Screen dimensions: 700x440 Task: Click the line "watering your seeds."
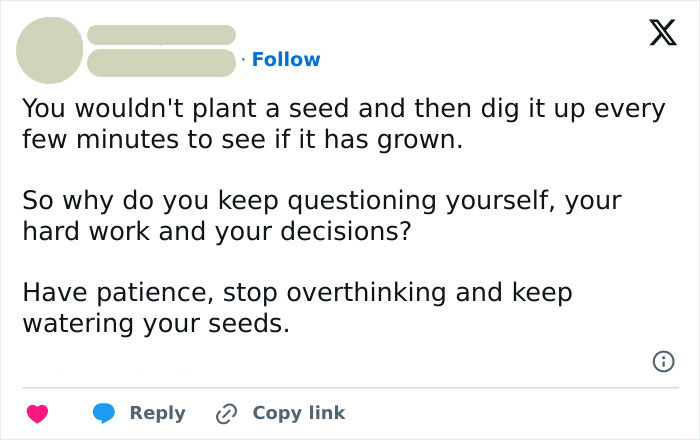pos(156,324)
